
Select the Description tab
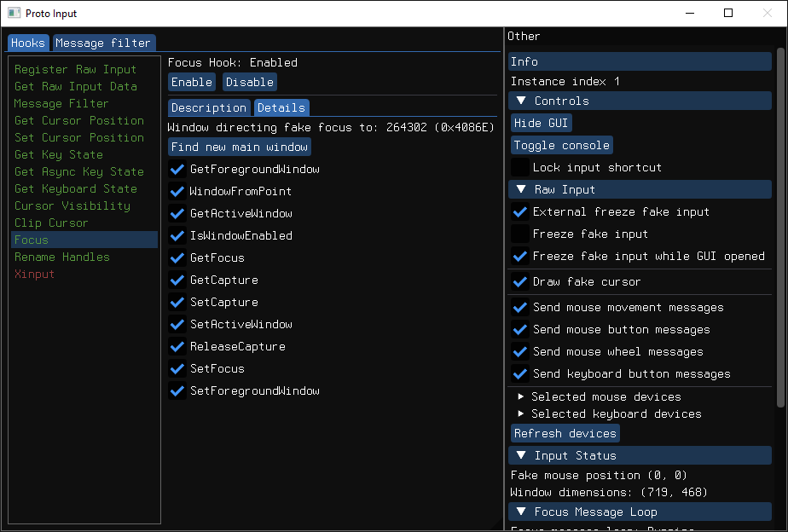[x=209, y=107]
